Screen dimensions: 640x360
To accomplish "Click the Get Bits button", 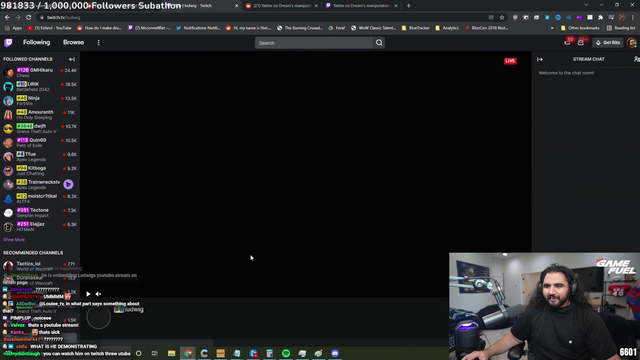I will coord(608,42).
